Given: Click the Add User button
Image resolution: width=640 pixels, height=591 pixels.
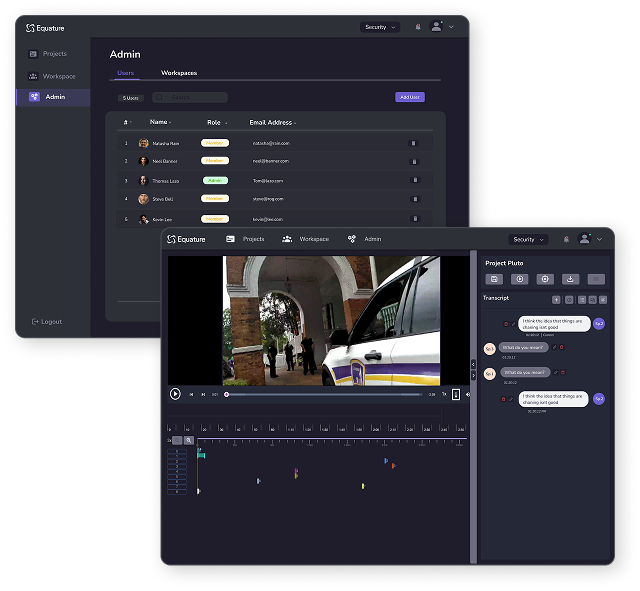Looking at the screenshot, I should (409, 97).
